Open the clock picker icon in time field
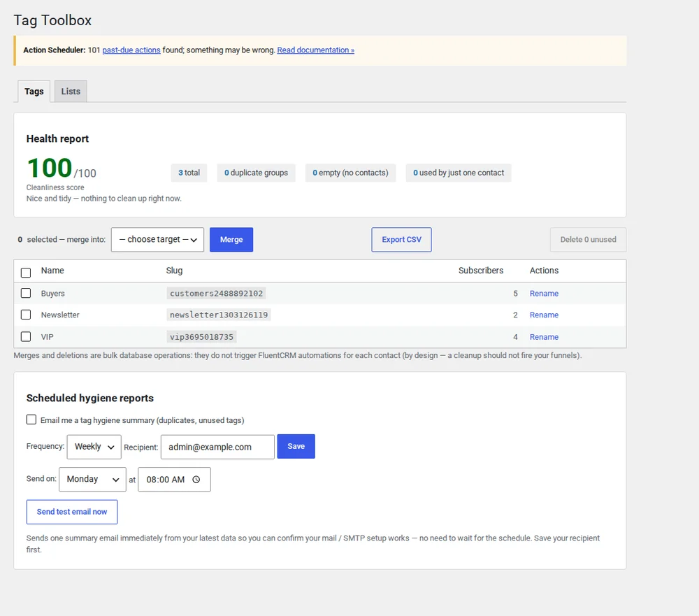The image size is (699, 616). (196, 480)
